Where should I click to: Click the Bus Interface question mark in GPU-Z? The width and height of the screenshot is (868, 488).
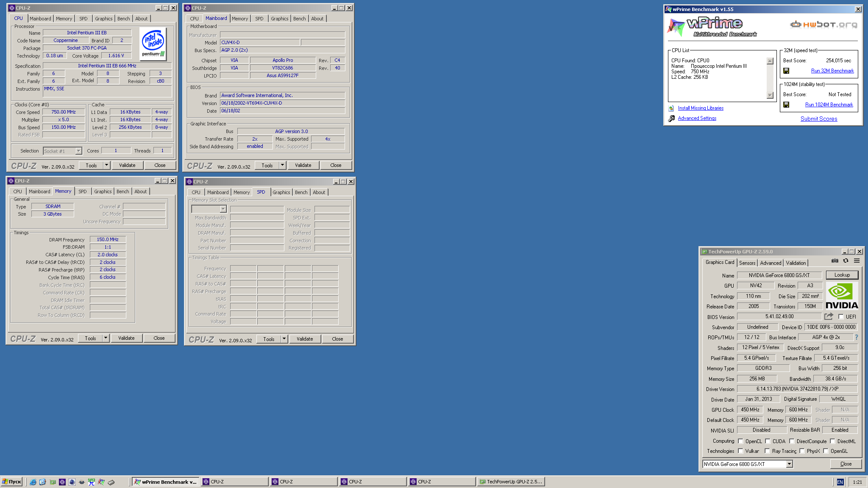(x=857, y=337)
